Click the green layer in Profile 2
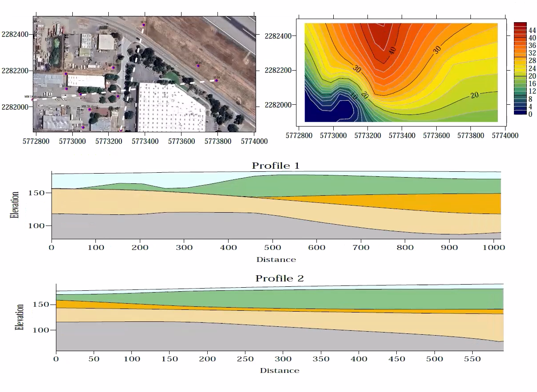 tap(311, 298)
